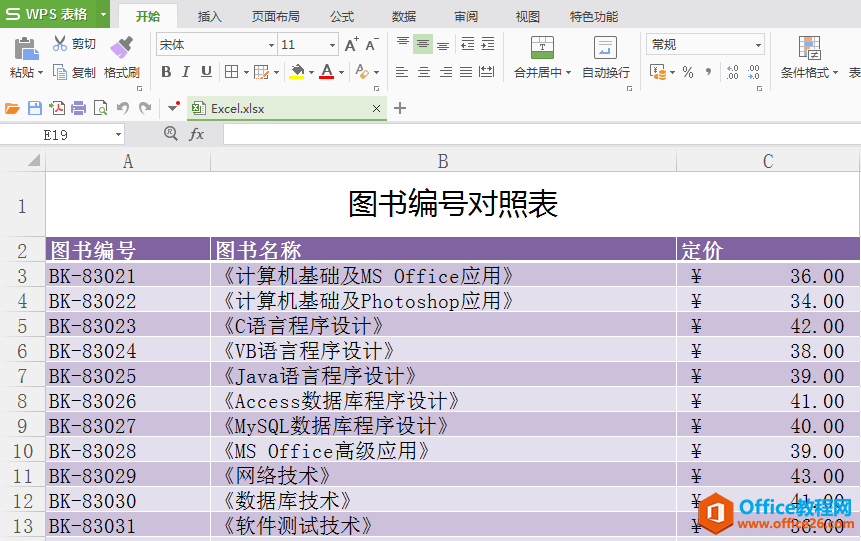This screenshot has width=861, height=541.
Task: Expand the Paste options arrow
Action: tap(40, 72)
